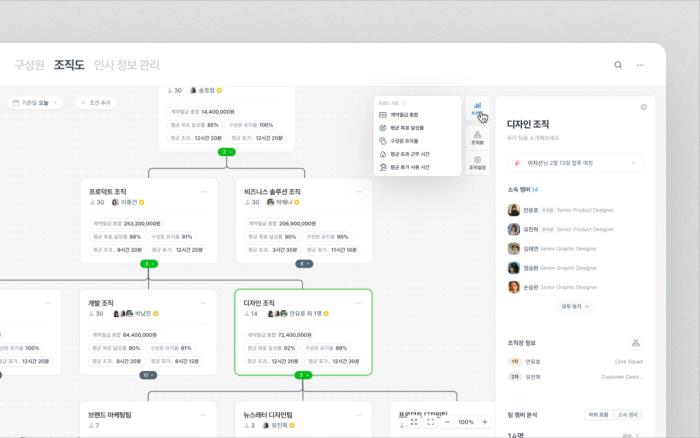This screenshot has height=438, width=700.
Task: Click yellow badge beside 디자인 조직 leader name
Action: click(326, 314)
